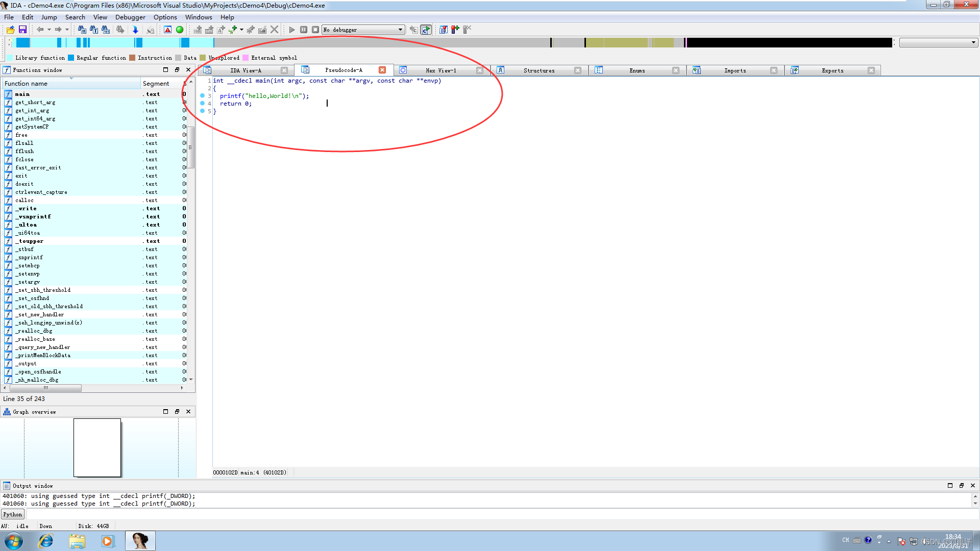Viewport: 980px width, 551px height.
Task: Select the debugger dropdown No debugger
Action: [361, 30]
